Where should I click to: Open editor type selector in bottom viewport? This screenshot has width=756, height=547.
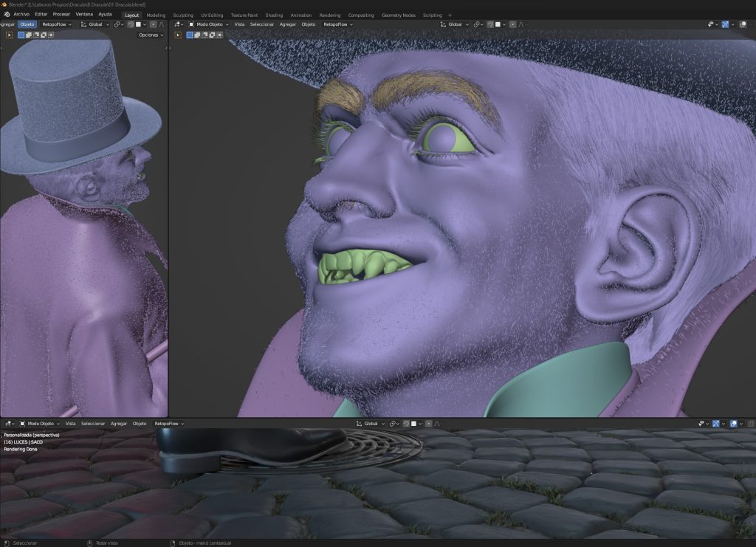pos(10,424)
